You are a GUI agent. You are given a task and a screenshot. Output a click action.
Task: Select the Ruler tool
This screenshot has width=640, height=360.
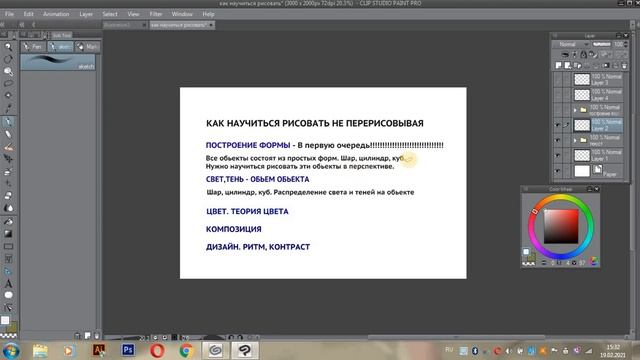click(8, 271)
